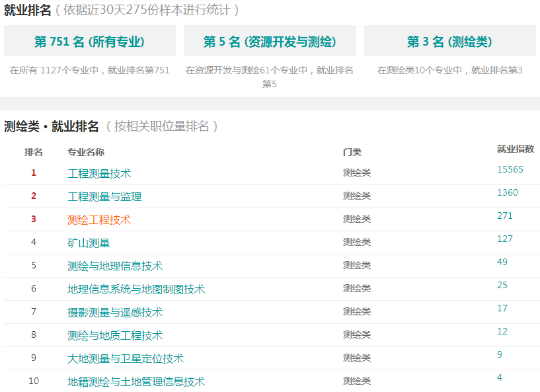Click the 就业指数 value 4

click(x=500, y=377)
